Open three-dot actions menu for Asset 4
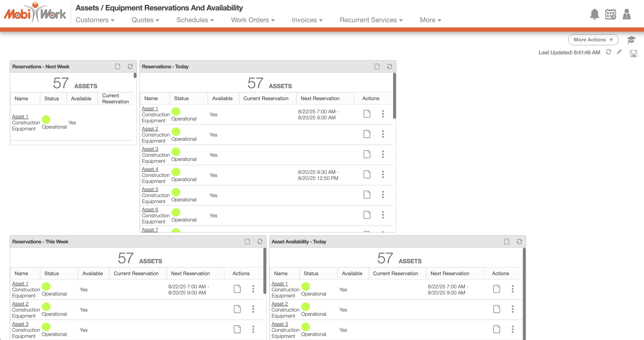644x340 pixels. click(x=383, y=174)
